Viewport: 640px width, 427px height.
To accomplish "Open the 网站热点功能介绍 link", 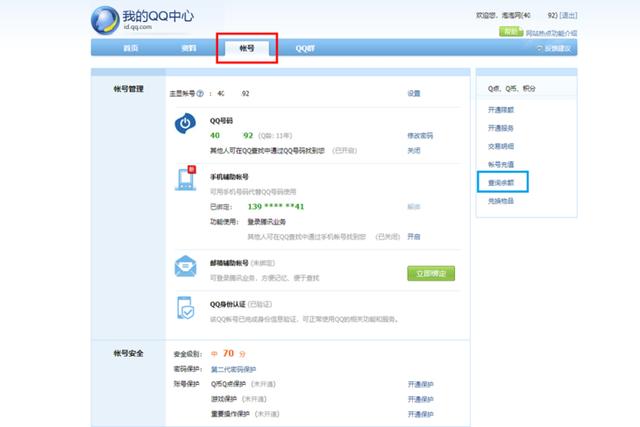I will click(551, 33).
